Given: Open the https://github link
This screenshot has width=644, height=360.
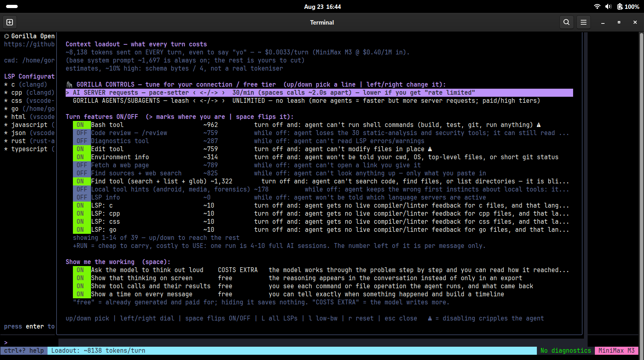Looking at the screenshot, I should 29,44.
